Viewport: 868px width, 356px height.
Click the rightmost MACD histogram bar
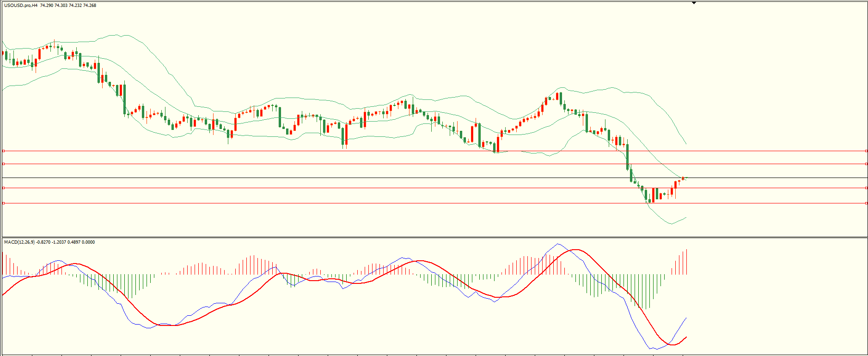point(687,262)
